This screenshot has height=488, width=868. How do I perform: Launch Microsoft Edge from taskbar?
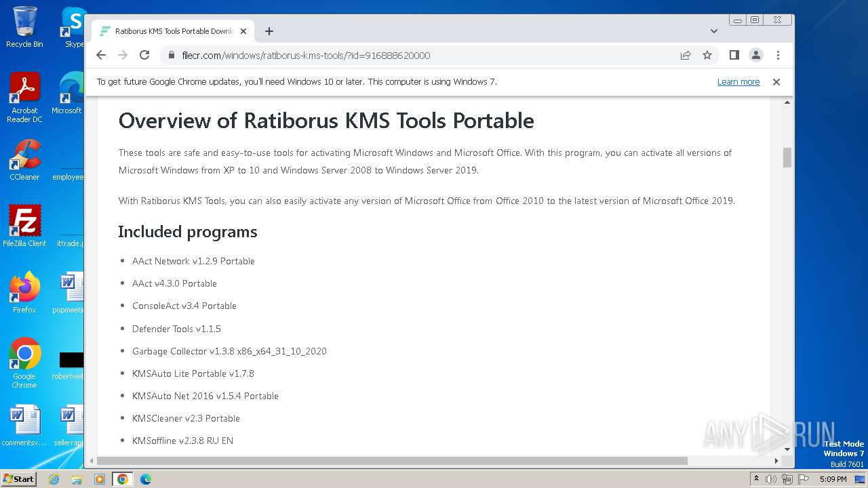(145, 479)
